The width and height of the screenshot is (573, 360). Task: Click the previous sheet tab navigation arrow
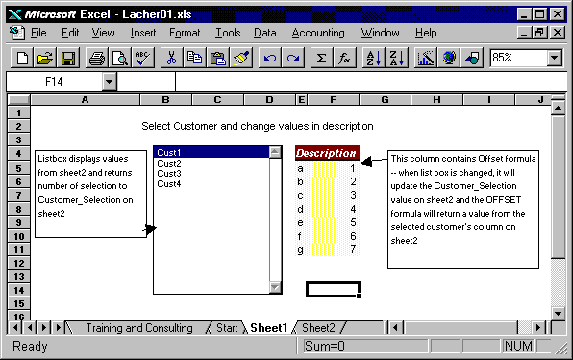pyautogui.click(x=29, y=327)
